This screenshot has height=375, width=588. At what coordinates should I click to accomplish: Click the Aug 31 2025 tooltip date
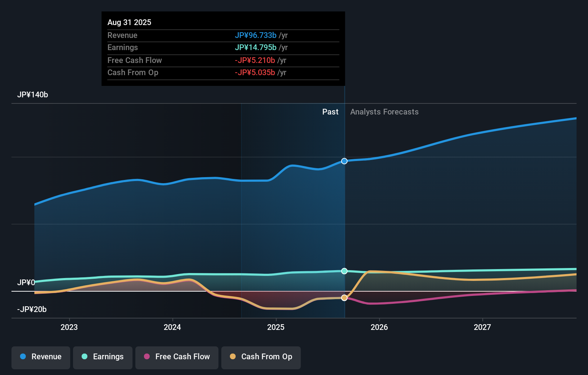129,22
